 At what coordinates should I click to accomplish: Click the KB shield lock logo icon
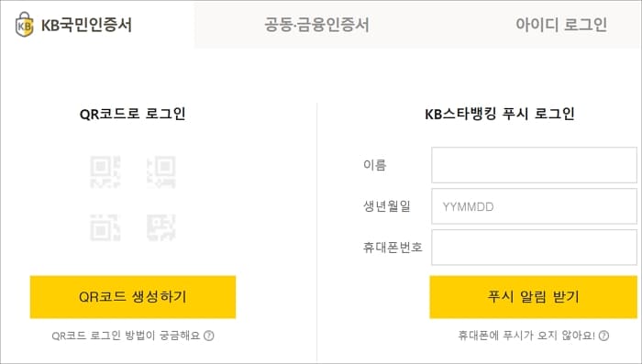click(24, 25)
